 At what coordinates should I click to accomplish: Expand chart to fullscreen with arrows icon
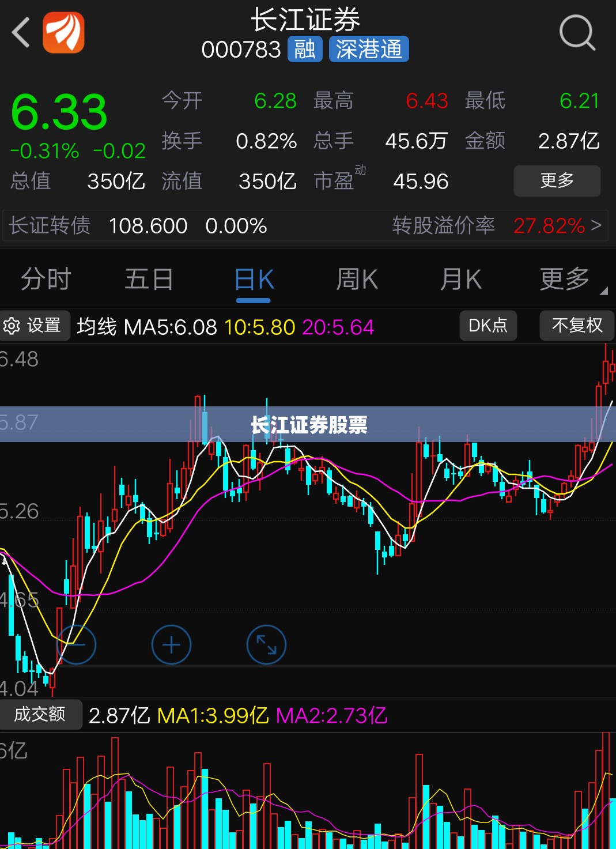[x=266, y=644]
